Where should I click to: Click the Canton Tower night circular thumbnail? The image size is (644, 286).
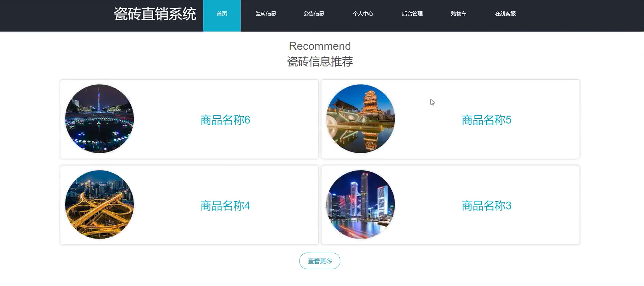tap(99, 119)
